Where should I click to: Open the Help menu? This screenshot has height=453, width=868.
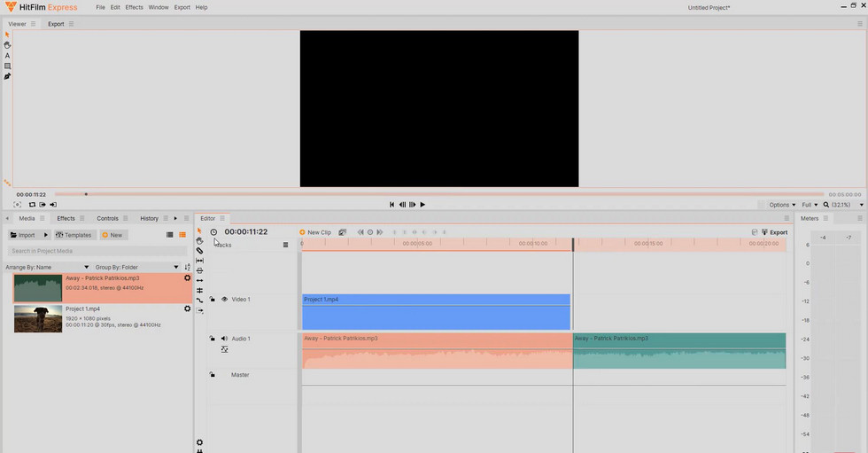click(202, 7)
